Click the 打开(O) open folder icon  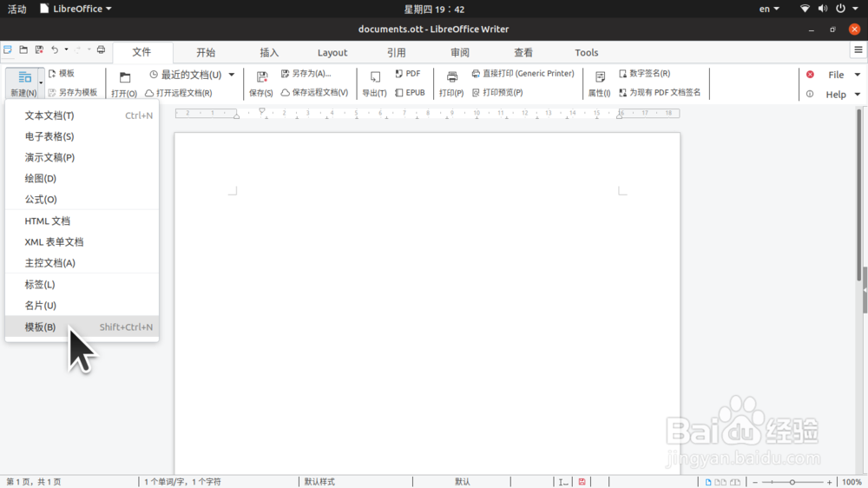pyautogui.click(x=124, y=77)
